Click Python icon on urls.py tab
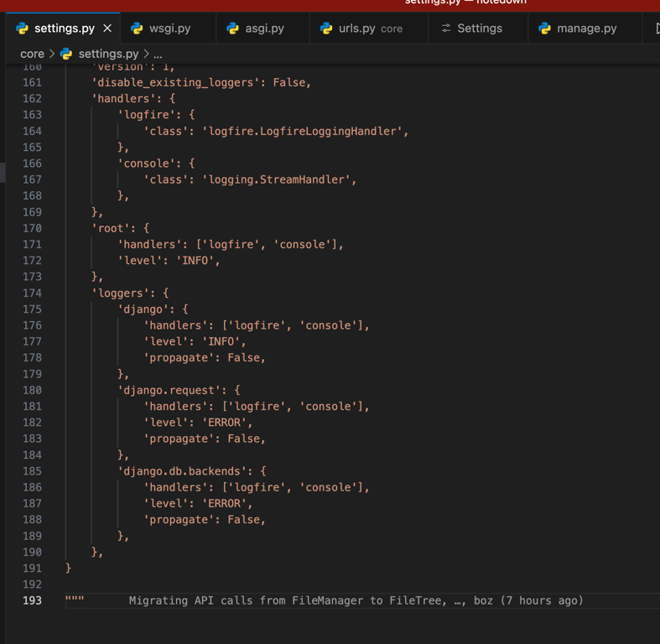This screenshot has width=660, height=644. click(x=326, y=29)
